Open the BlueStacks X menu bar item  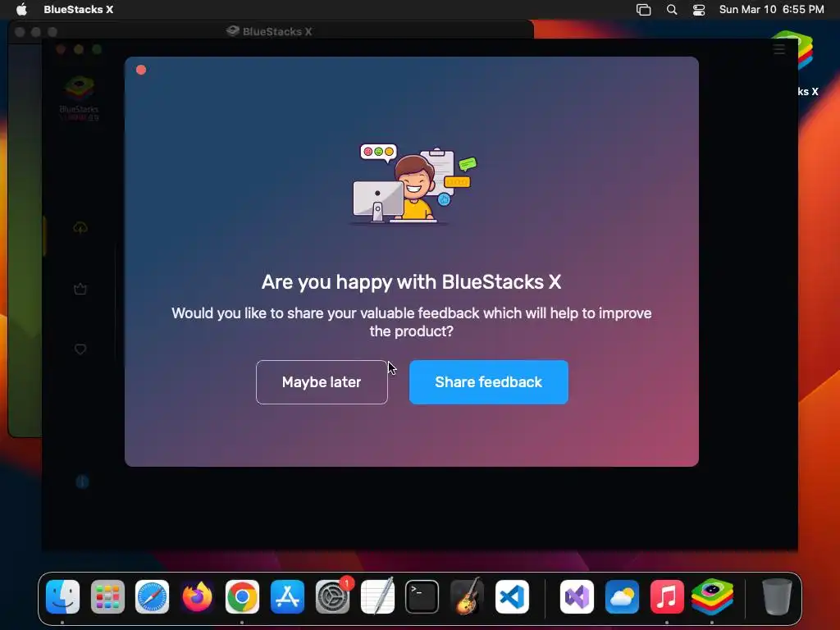78,9
